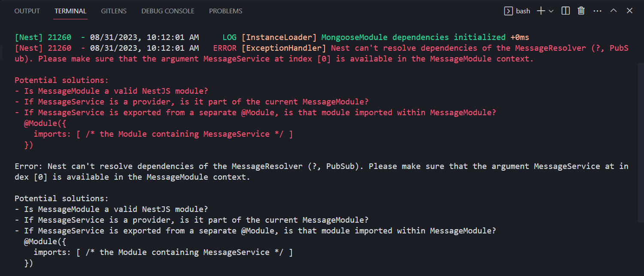The image size is (644, 276).
Task: Open the DEBUG CONSOLE tab
Action: pos(167,11)
